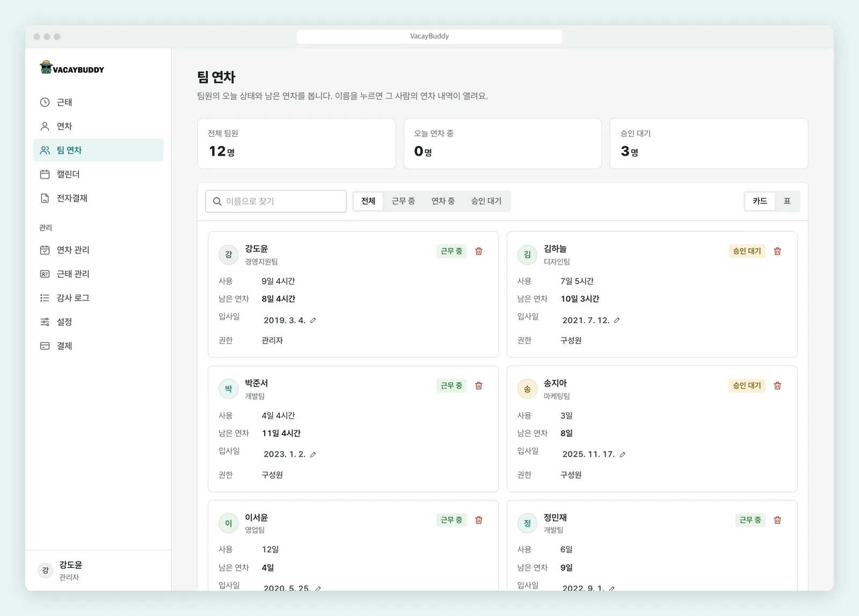Select the 전체 filter tab
This screenshot has width=859, height=616.
pyautogui.click(x=368, y=201)
